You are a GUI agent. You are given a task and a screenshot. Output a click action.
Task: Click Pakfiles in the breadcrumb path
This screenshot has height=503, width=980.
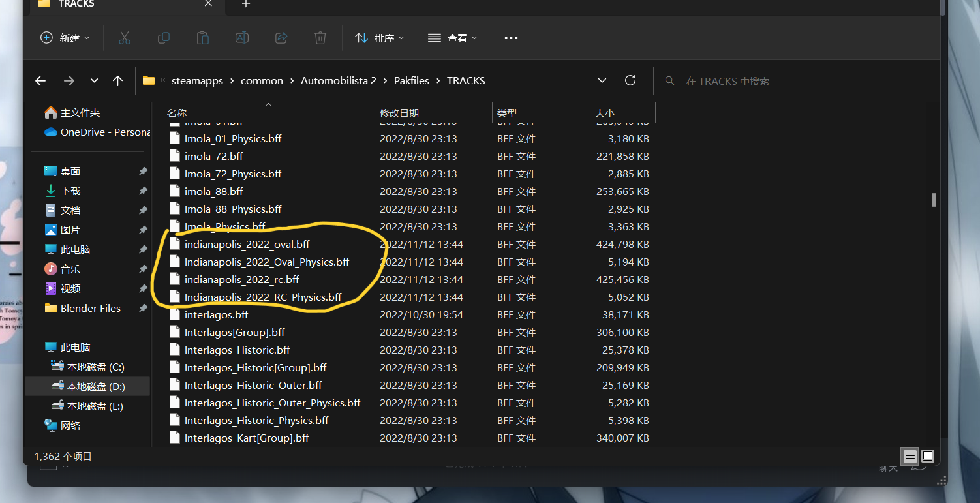coord(411,81)
